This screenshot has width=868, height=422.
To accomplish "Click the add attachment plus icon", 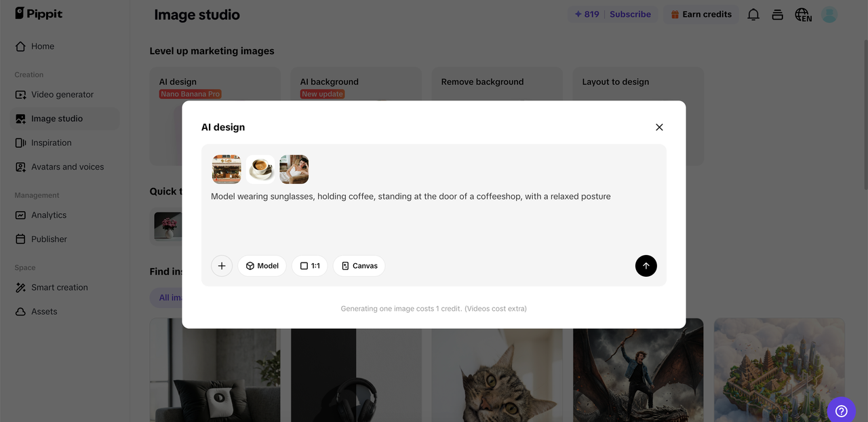I will click(x=222, y=266).
